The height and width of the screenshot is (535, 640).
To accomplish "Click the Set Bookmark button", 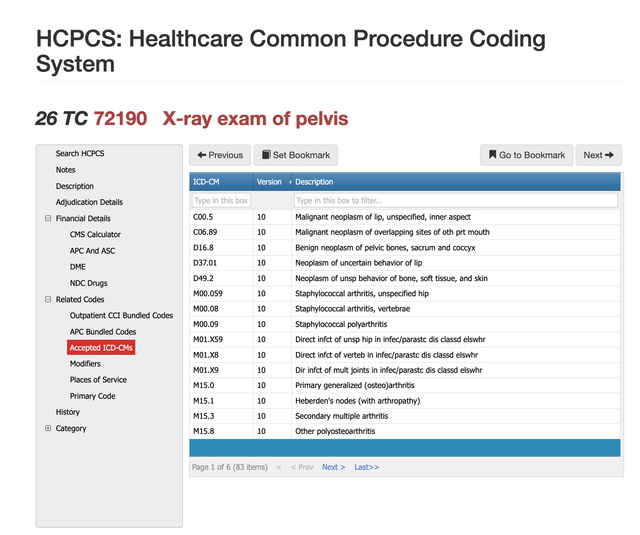I will point(294,155).
